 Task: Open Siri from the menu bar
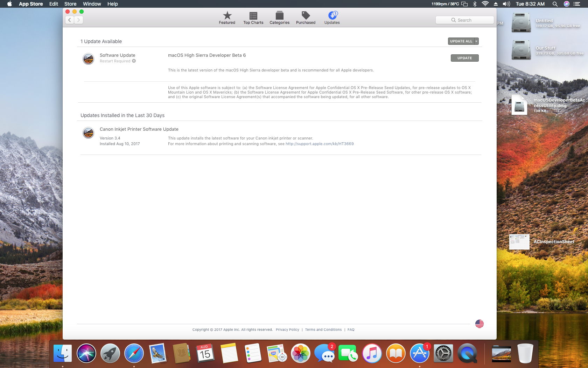coord(566,4)
